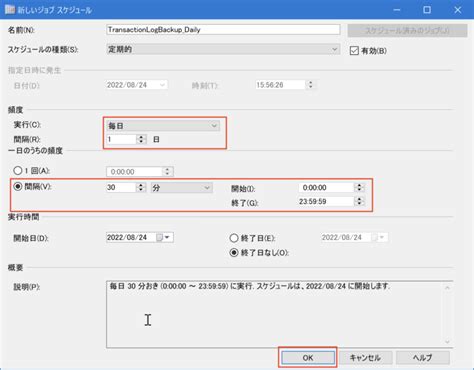Decrease the 間隔(R) days spinner
This screenshot has width=474, height=370.
[141, 141]
